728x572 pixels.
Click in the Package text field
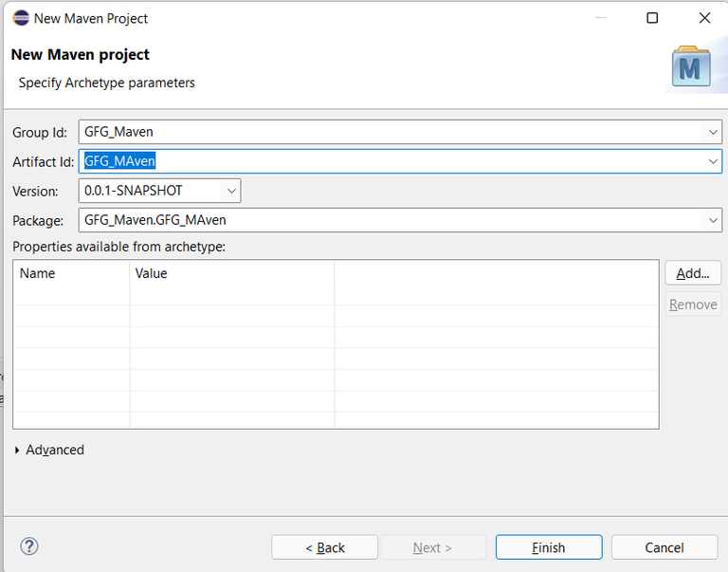click(x=389, y=220)
